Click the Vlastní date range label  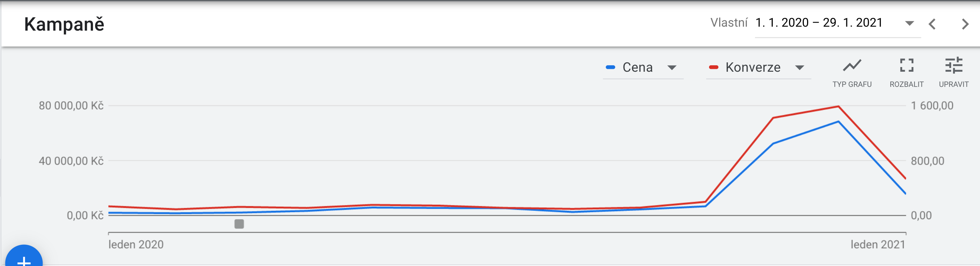[729, 23]
